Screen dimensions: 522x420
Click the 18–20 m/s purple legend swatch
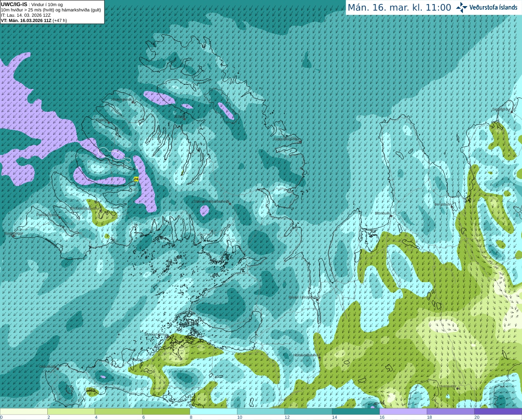pyautogui.click(x=451, y=411)
